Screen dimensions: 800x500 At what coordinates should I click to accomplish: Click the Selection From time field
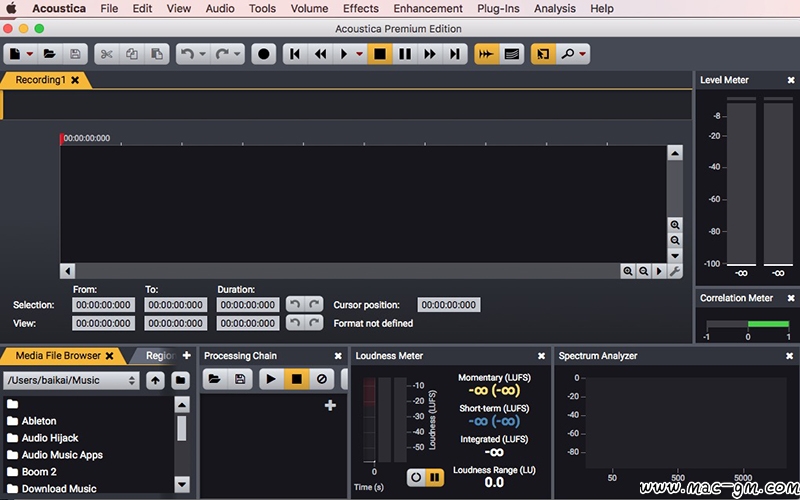(104, 305)
